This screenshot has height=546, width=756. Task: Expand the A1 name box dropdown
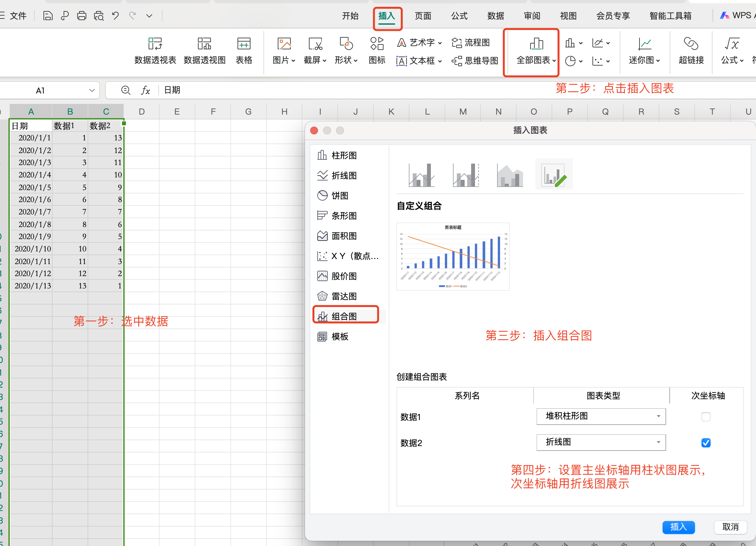point(92,90)
